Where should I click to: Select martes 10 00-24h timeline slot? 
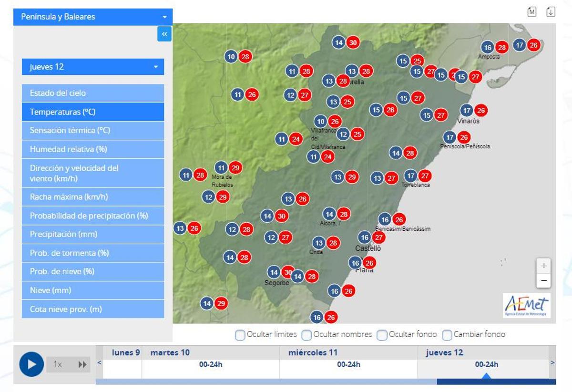211,365
